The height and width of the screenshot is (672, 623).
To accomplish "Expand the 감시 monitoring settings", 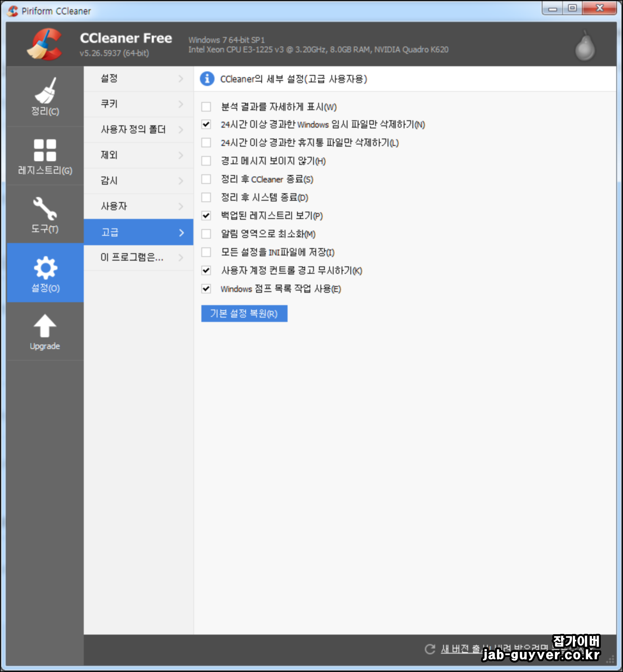I will pyautogui.click(x=138, y=180).
